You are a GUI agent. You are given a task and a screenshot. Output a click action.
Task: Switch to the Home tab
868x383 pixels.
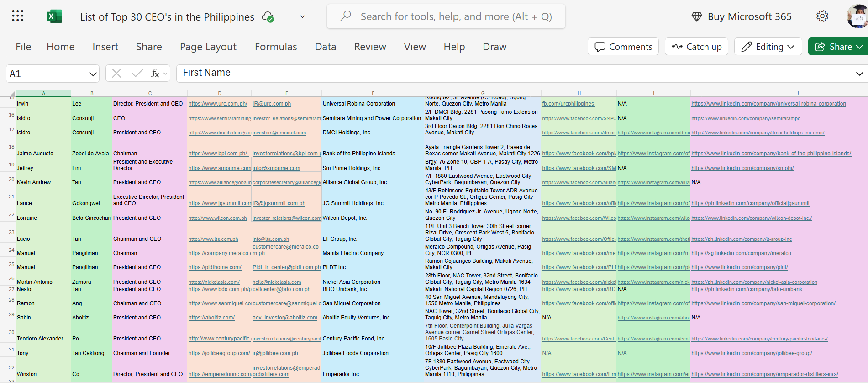click(61, 47)
